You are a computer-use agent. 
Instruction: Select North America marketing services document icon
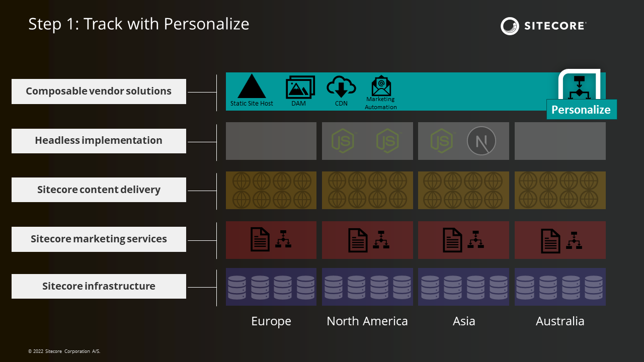click(x=358, y=240)
